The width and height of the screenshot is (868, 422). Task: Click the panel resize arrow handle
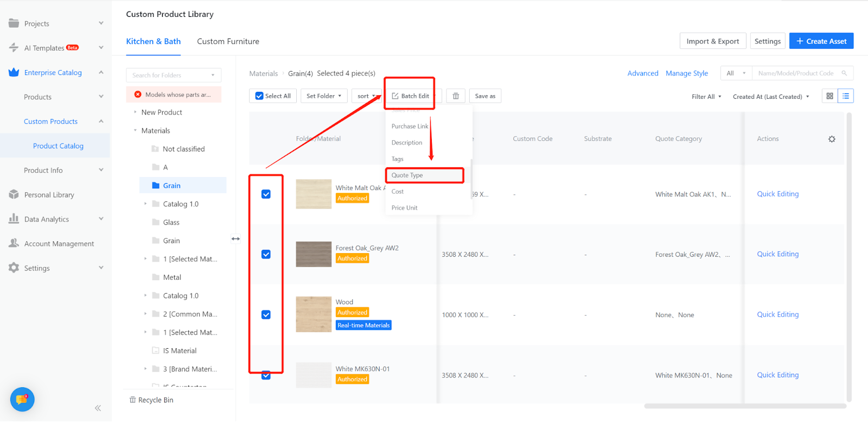(235, 239)
